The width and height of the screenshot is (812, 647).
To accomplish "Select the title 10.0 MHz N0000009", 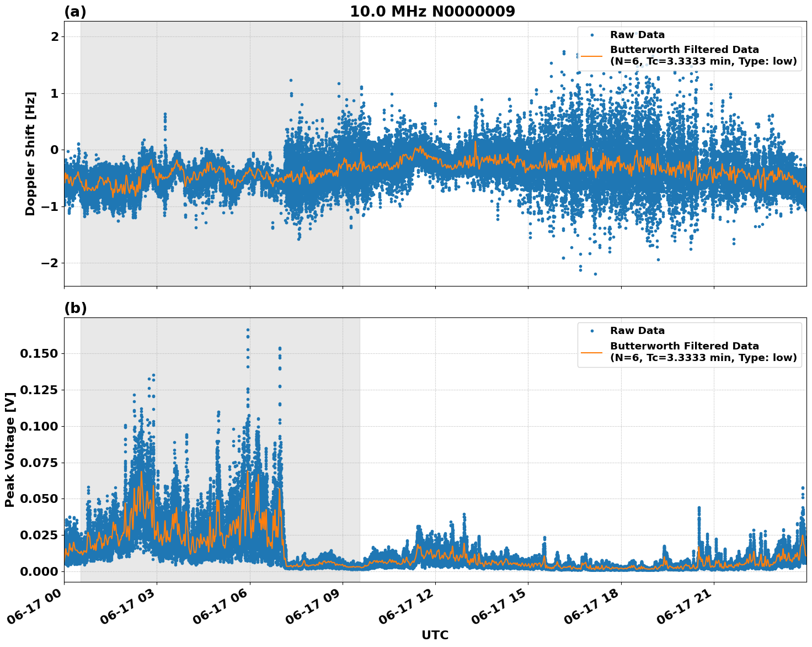I will tap(433, 10).
